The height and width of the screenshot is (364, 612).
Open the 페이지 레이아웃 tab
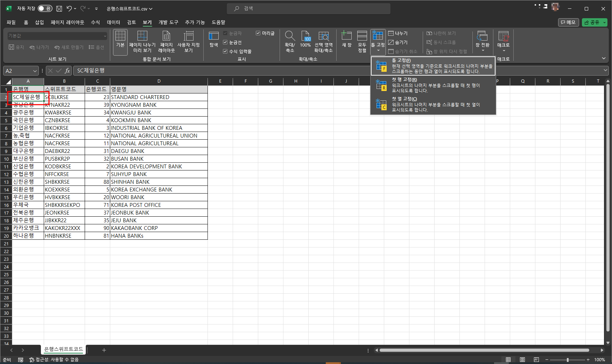click(68, 22)
